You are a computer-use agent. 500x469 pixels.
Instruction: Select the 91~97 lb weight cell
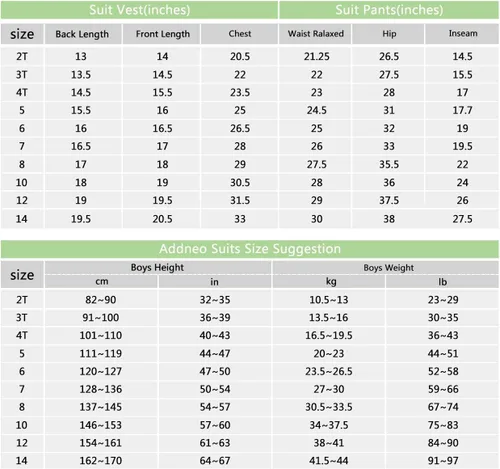click(x=443, y=461)
